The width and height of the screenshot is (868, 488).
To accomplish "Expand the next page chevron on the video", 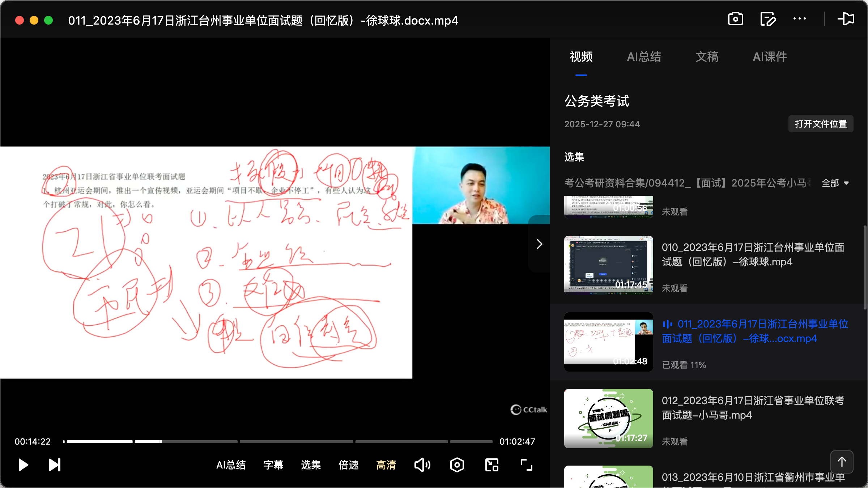I will (x=539, y=244).
